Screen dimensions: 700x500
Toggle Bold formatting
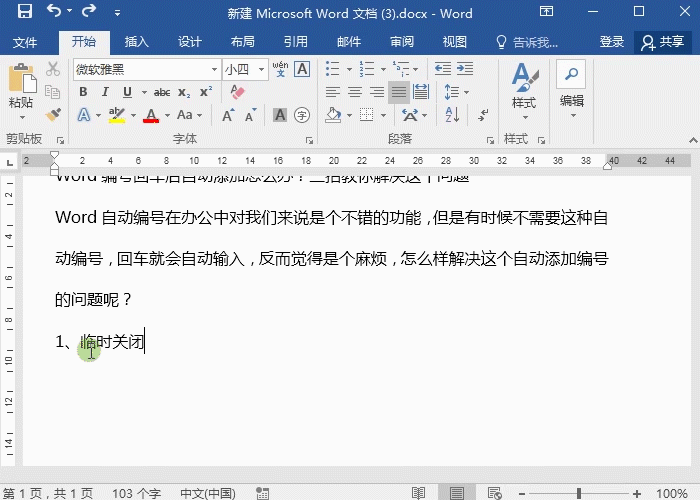83,92
